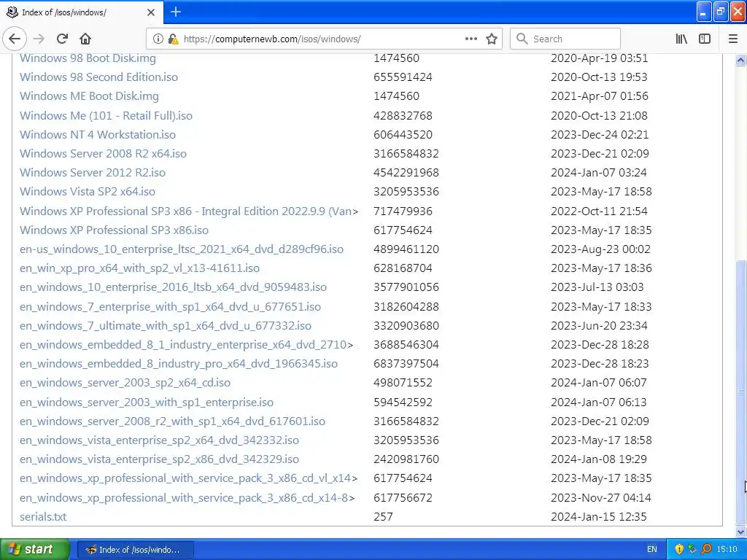Click the scrollbar down arrow

(741, 532)
